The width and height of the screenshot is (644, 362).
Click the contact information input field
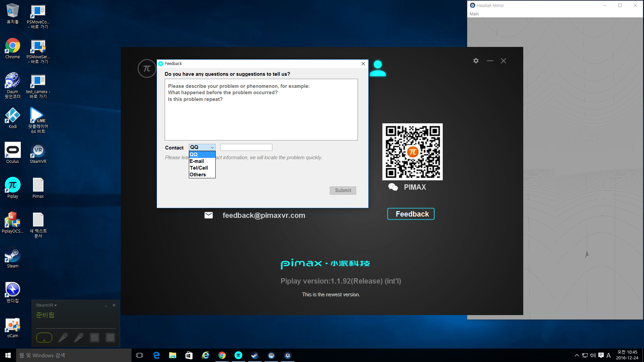(x=246, y=147)
